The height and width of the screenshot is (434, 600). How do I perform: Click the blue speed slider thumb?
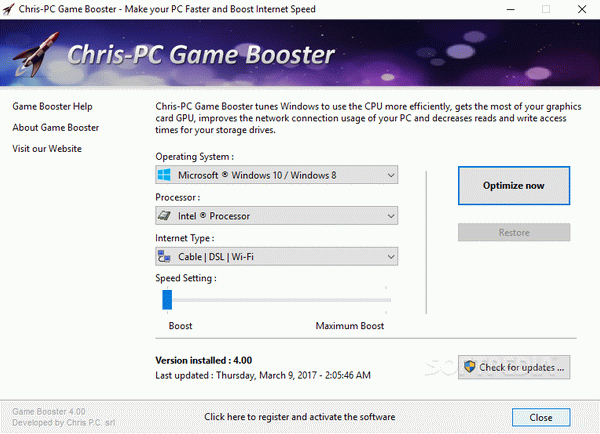167,300
